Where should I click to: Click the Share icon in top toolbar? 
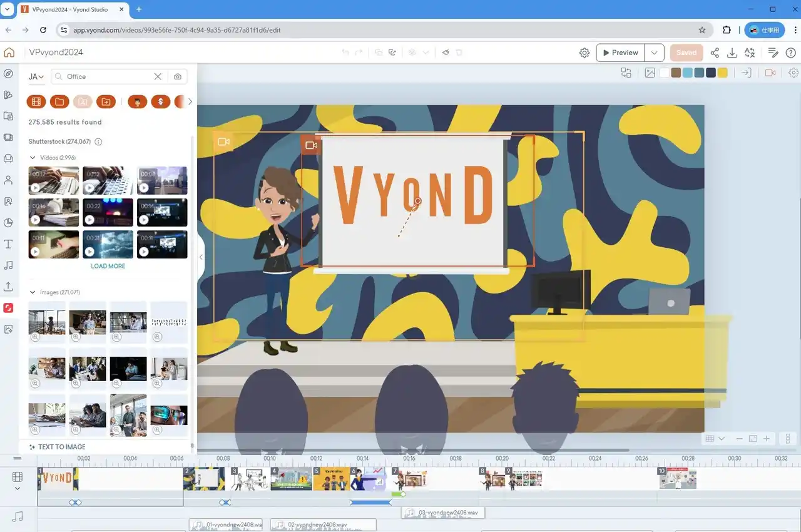click(715, 53)
